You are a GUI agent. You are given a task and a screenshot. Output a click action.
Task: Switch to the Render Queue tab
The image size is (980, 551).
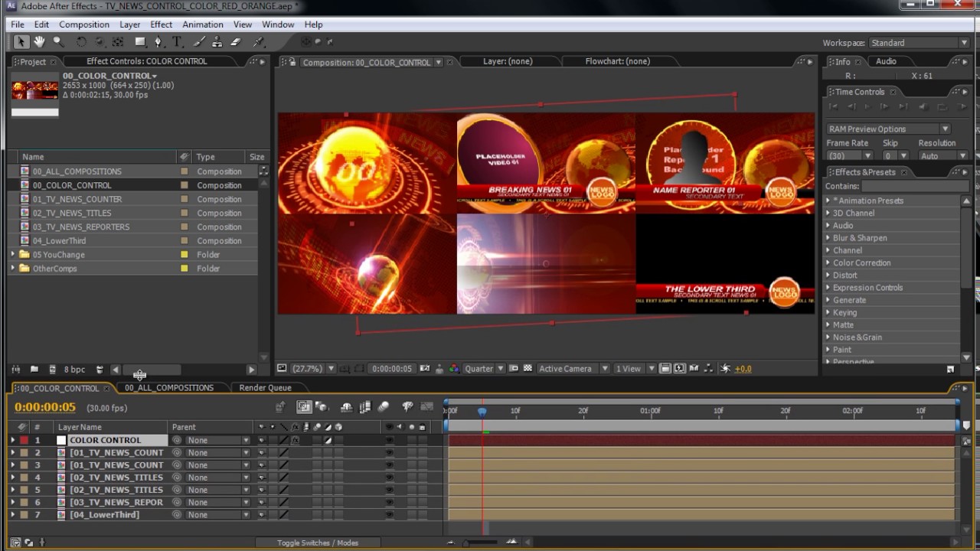(x=265, y=388)
